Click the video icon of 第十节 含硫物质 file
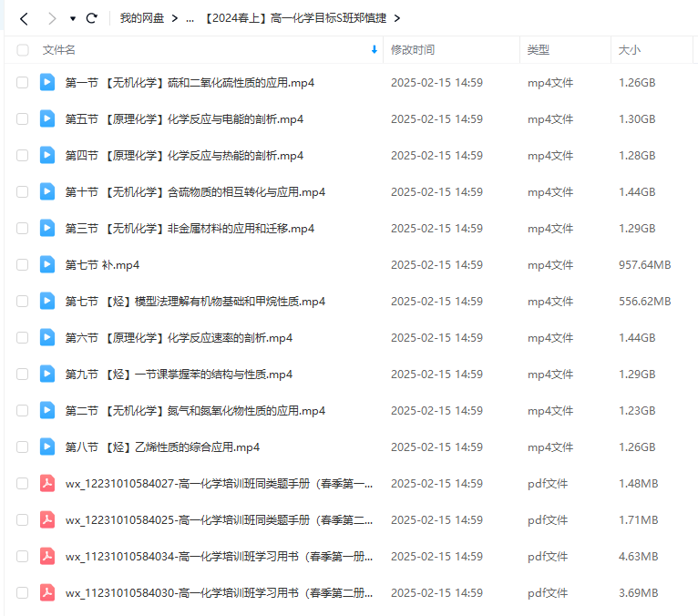Screen dimensions: 698x616 click(47, 192)
